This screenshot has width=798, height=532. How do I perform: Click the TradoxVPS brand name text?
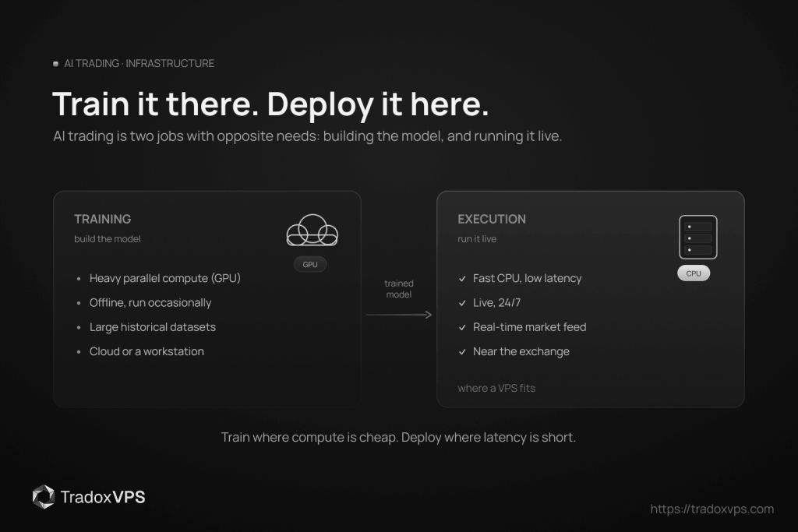(103, 497)
